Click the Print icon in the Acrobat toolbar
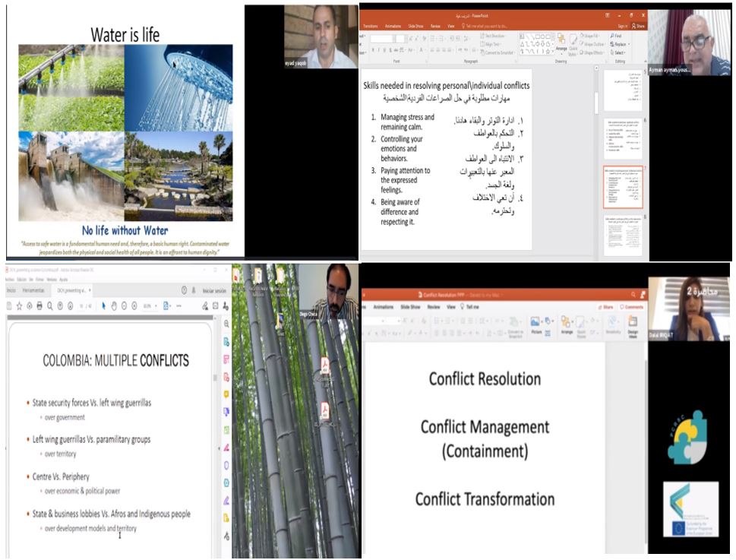736x560 pixels. [x=39, y=306]
